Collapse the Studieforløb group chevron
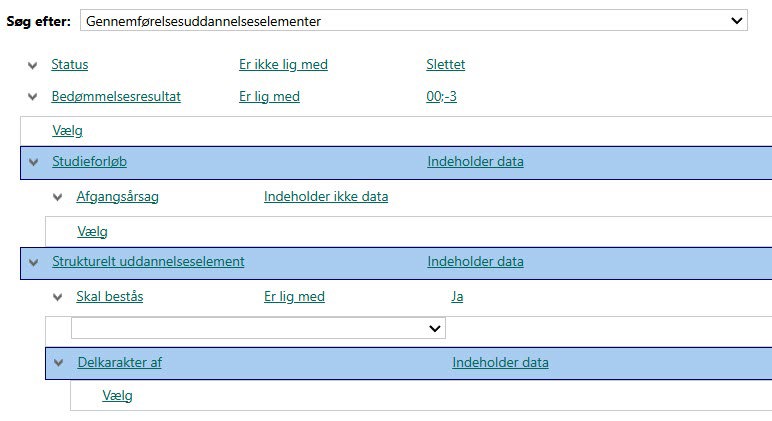 [x=34, y=162]
